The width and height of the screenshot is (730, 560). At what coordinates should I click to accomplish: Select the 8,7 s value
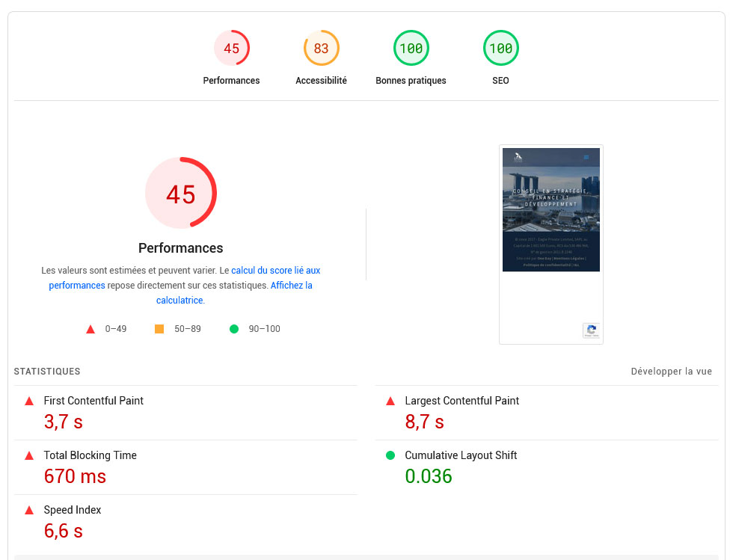(425, 422)
